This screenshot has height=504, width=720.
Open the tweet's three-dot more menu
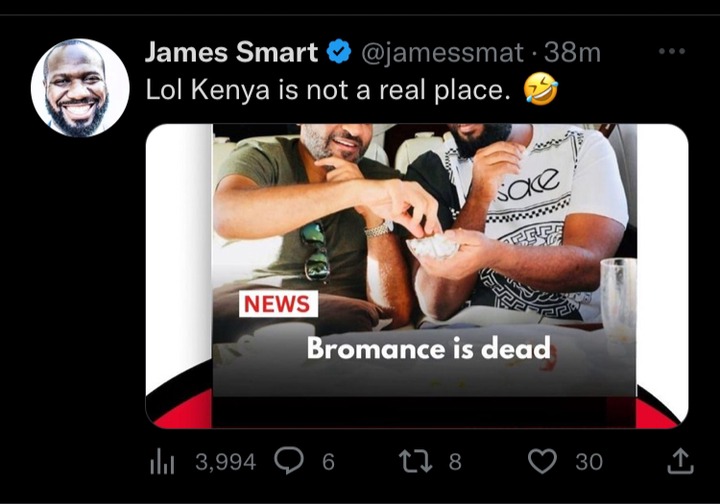672,51
